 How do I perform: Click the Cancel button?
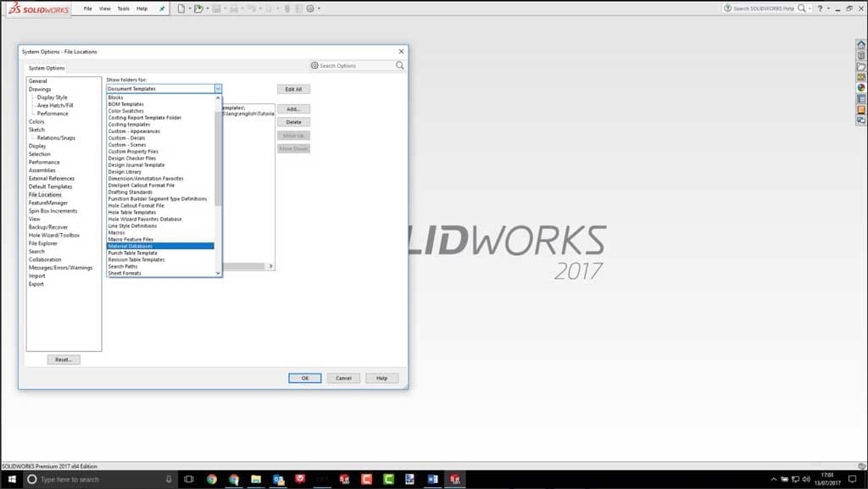pyautogui.click(x=343, y=378)
